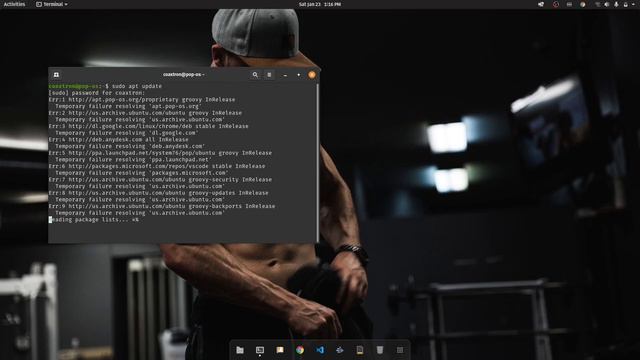Click the coaxtron@pop-os window title
The image size is (640, 360).
coord(184,74)
